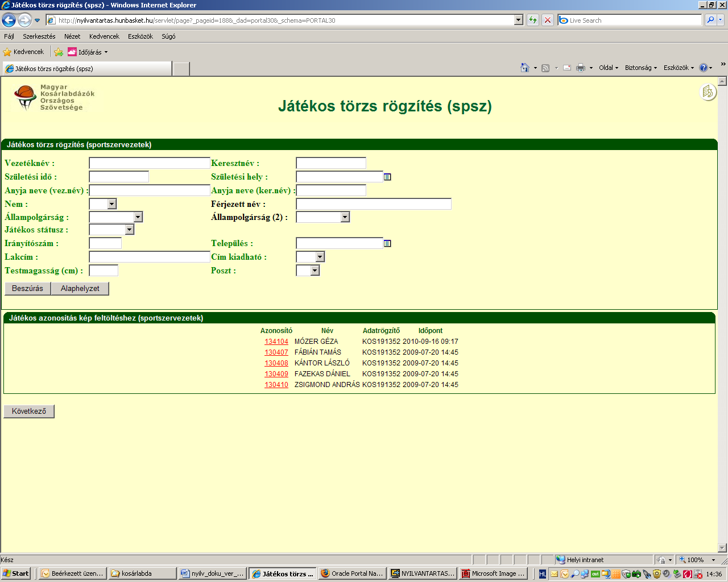The width and height of the screenshot is (728, 582).
Task: Open the nyilv_doku_ver Word taskbar item
Action: [x=213, y=573]
